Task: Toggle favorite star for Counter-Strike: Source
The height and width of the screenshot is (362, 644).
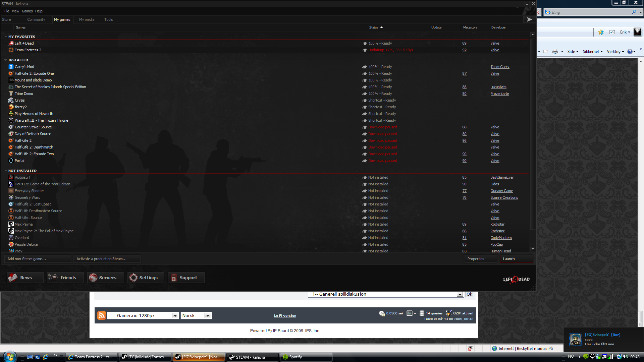Action: tap(365, 127)
